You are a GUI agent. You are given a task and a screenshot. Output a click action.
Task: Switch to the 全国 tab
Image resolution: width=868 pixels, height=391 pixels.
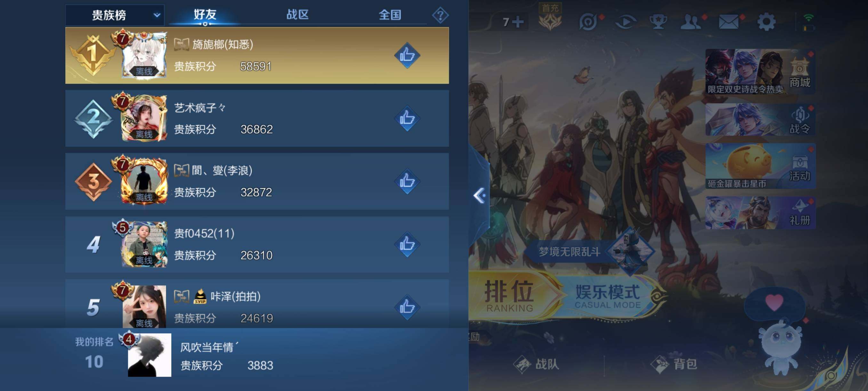click(x=390, y=15)
